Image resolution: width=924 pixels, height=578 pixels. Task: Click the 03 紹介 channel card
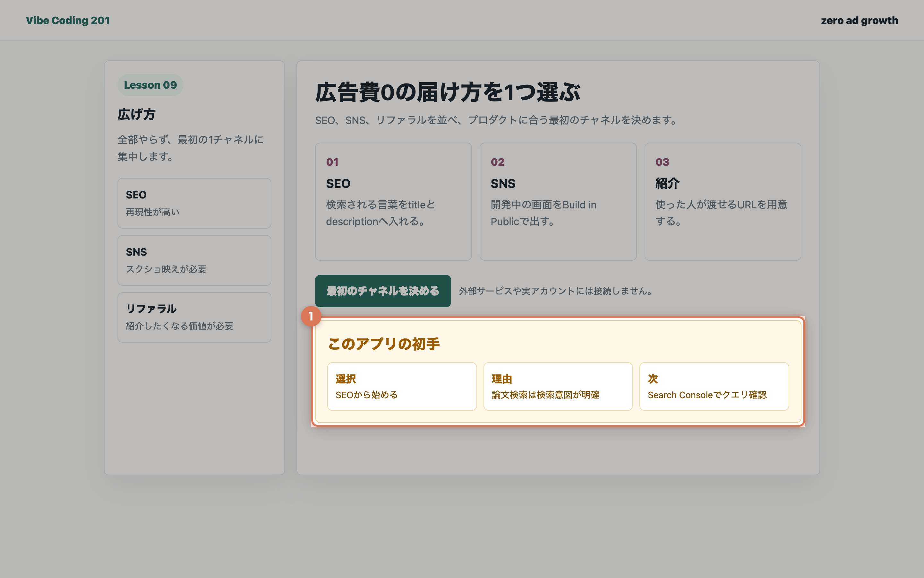[x=723, y=201]
